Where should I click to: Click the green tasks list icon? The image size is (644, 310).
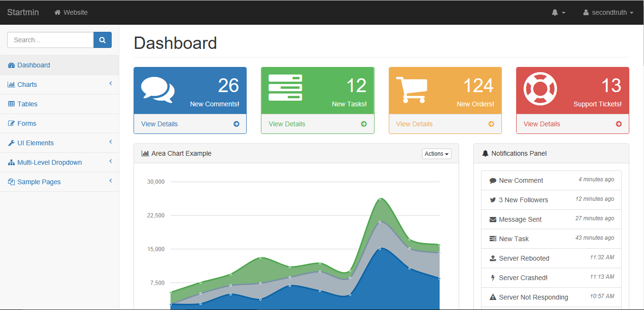(285, 88)
